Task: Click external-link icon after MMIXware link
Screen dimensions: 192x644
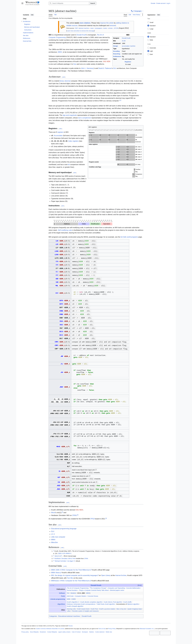Action: point(90,581)
